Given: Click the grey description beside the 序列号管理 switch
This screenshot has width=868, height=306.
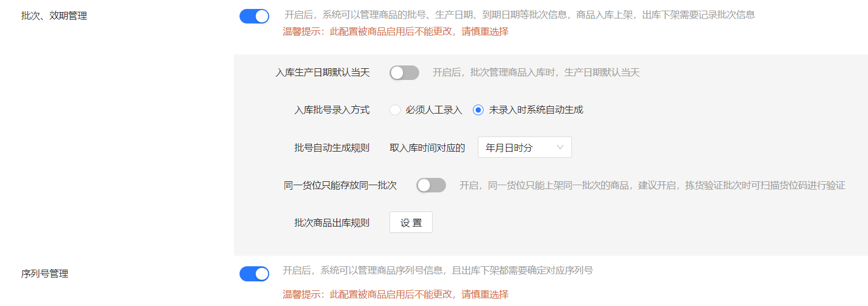Looking at the screenshot, I should pyautogui.click(x=438, y=271).
